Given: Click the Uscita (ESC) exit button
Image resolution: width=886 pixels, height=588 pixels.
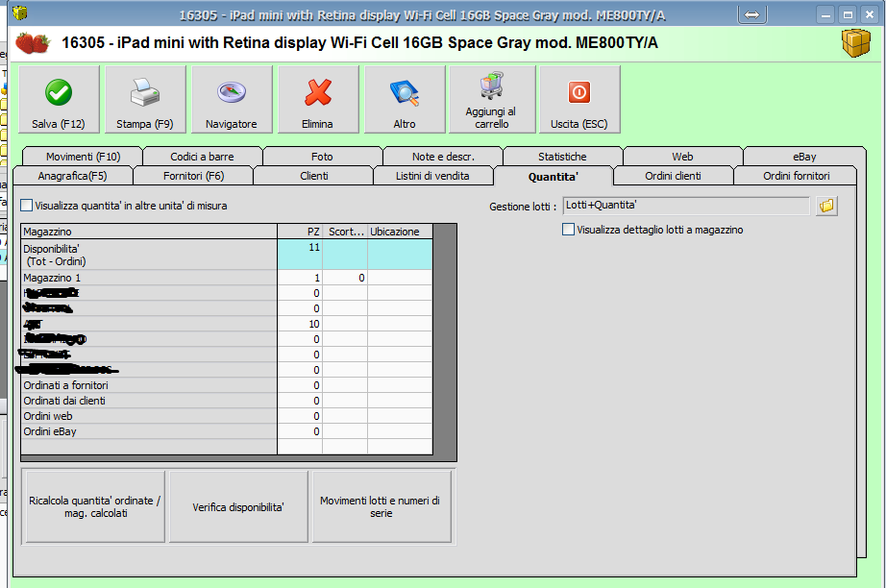Looking at the screenshot, I should pos(579,99).
